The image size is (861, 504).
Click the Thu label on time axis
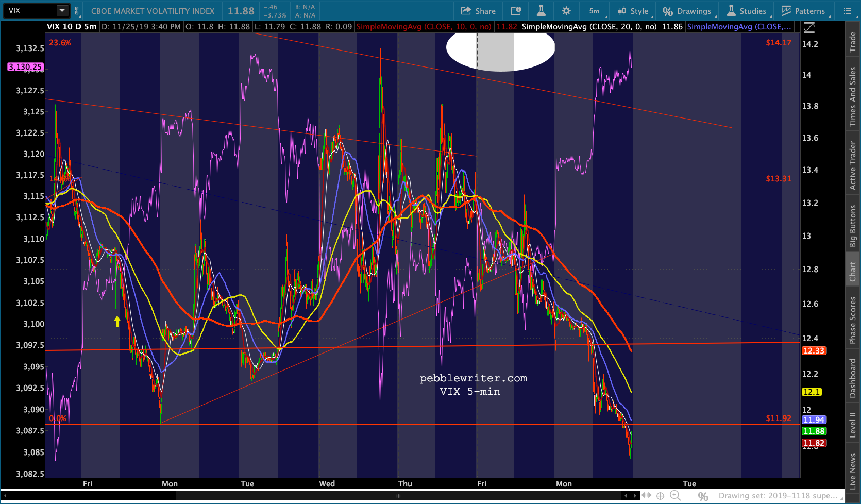pyautogui.click(x=405, y=484)
